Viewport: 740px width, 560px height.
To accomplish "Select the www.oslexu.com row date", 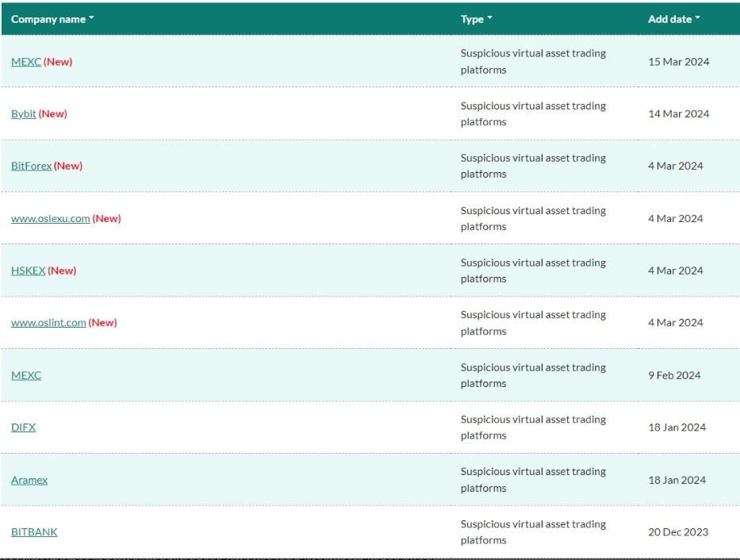I will [x=675, y=218].
